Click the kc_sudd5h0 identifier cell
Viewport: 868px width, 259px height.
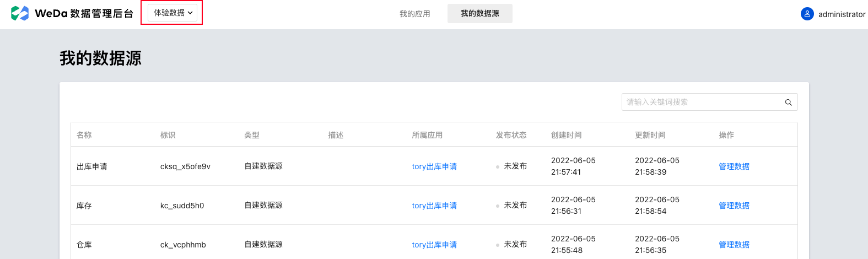(182, 206)
